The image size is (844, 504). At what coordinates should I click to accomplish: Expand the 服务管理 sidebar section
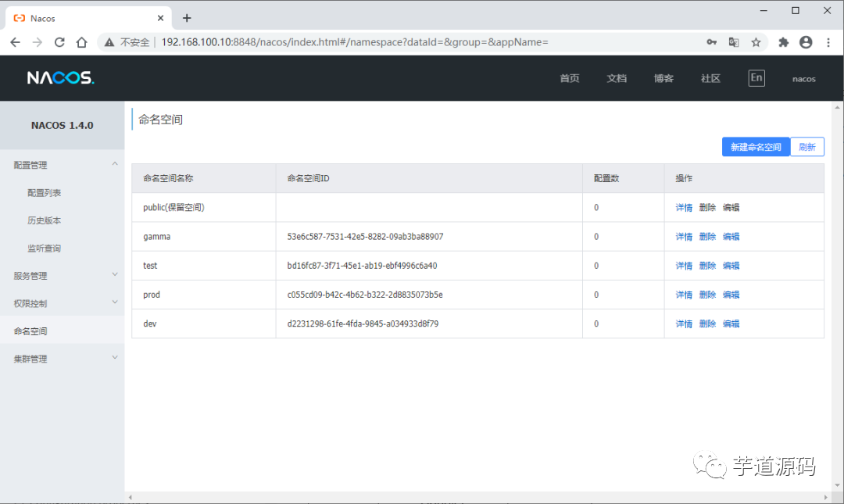pyautogui.click(x=63, y=276)
